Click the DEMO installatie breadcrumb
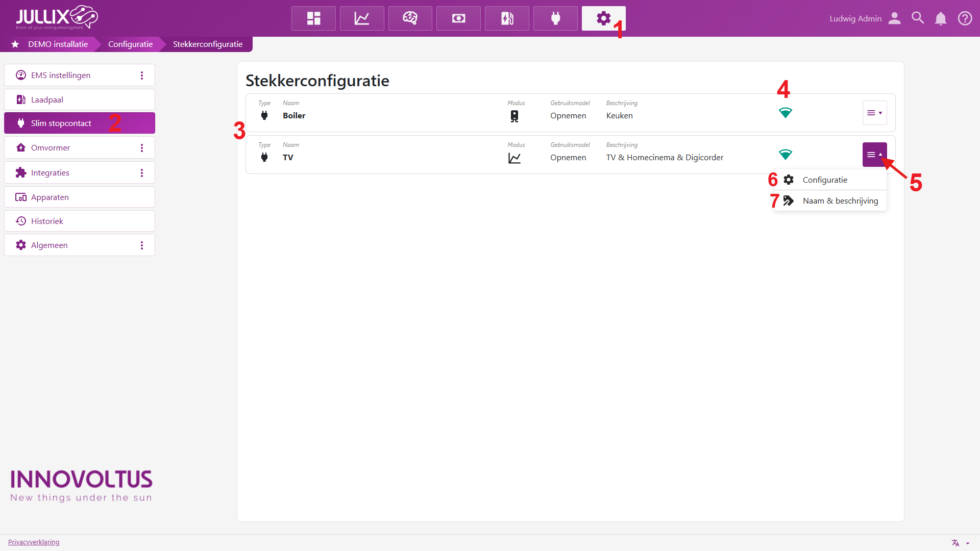This screenshot has height=551, width=980. click(58, 44)
